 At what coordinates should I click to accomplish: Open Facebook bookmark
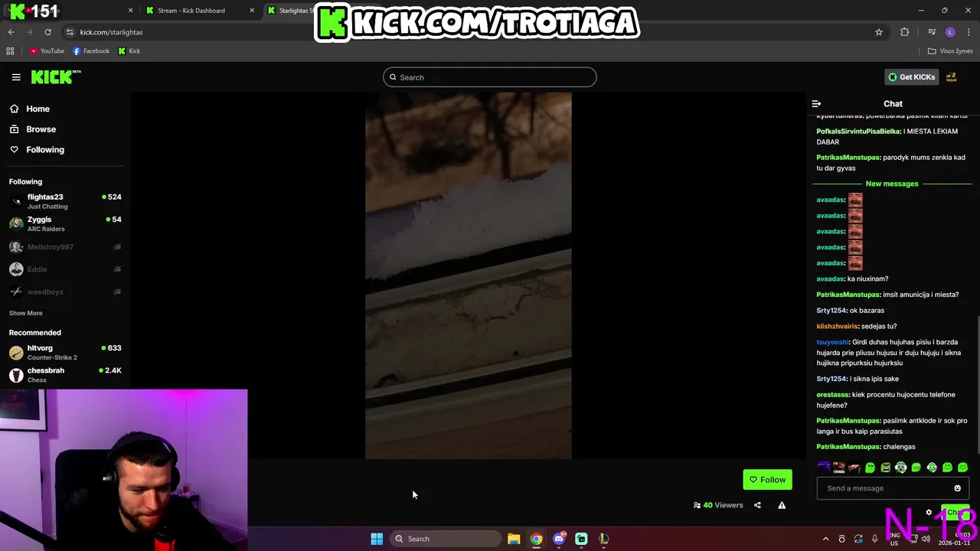pos(91,51)
